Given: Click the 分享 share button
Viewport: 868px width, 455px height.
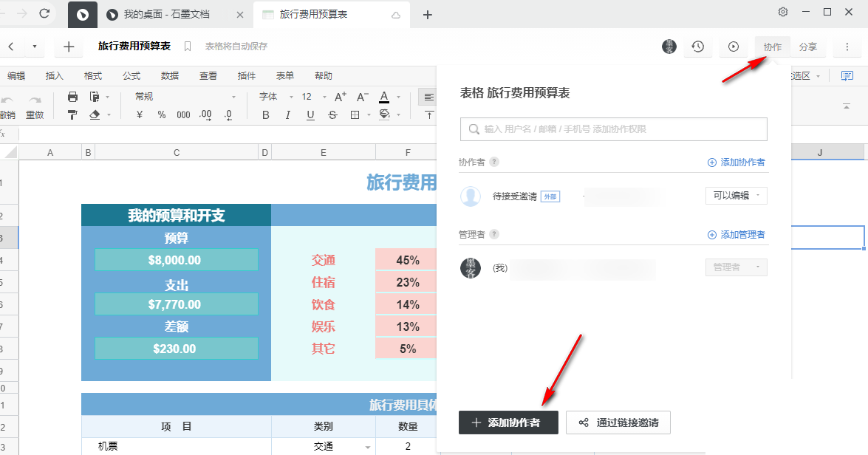Looking at the screenshot, I should tap(807, 47).
